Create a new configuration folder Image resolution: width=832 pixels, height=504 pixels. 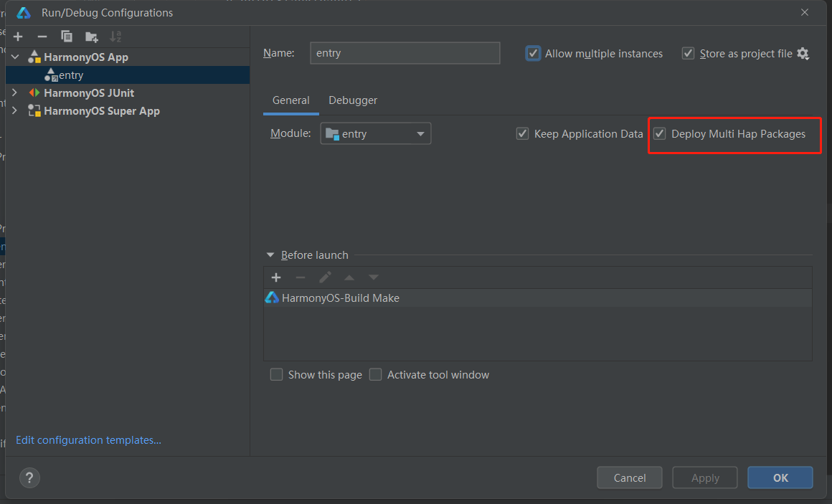(92, 37)
